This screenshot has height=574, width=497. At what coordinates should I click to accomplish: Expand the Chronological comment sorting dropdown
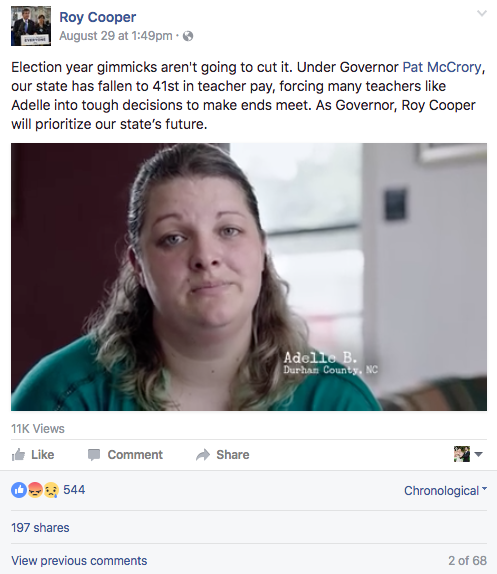coord(445,491)
